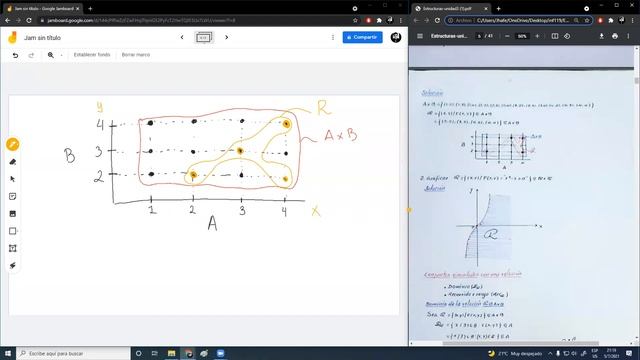Pick the Circle shape tool in Jamboard
This screenshot has height=360, width=640.
[x=13, y=231]
